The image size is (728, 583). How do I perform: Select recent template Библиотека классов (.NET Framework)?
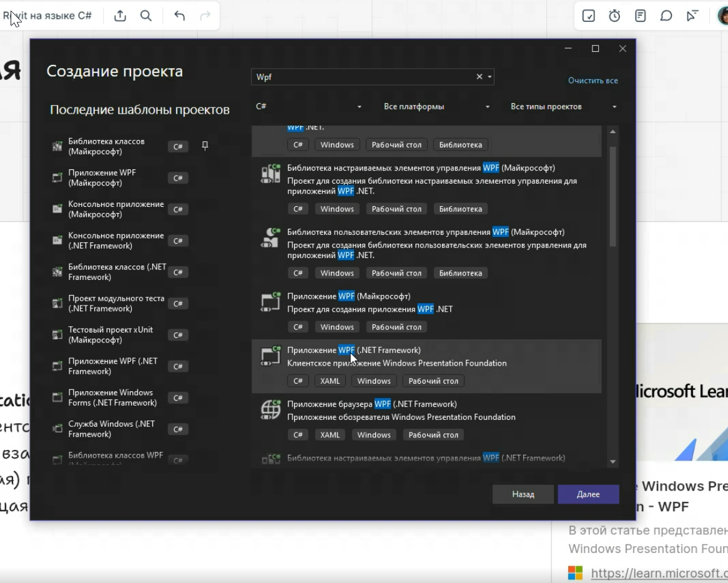point(120,272)
